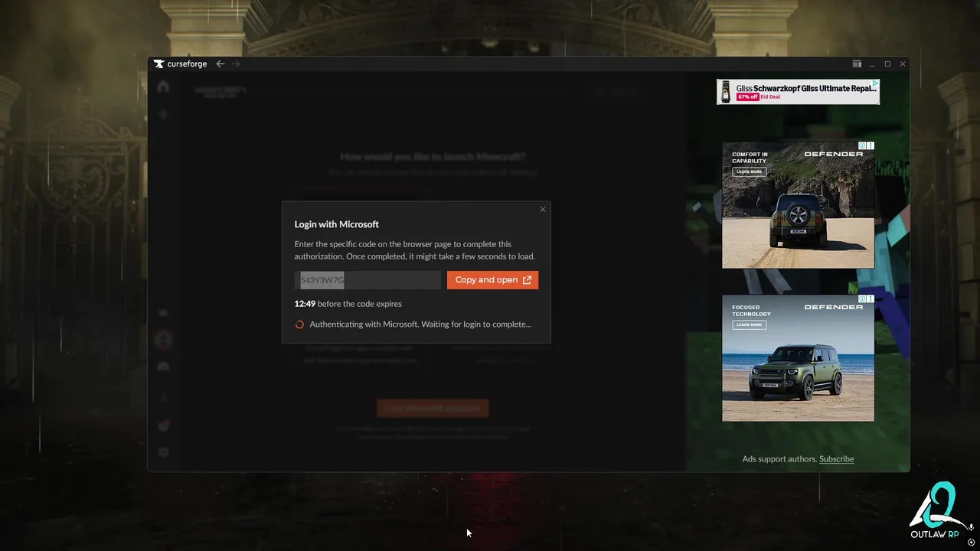The width and height of the screenshot is (980, 551).
Task: Open ad options dots on Comfort in Capability ad
Action: (871, 145)
